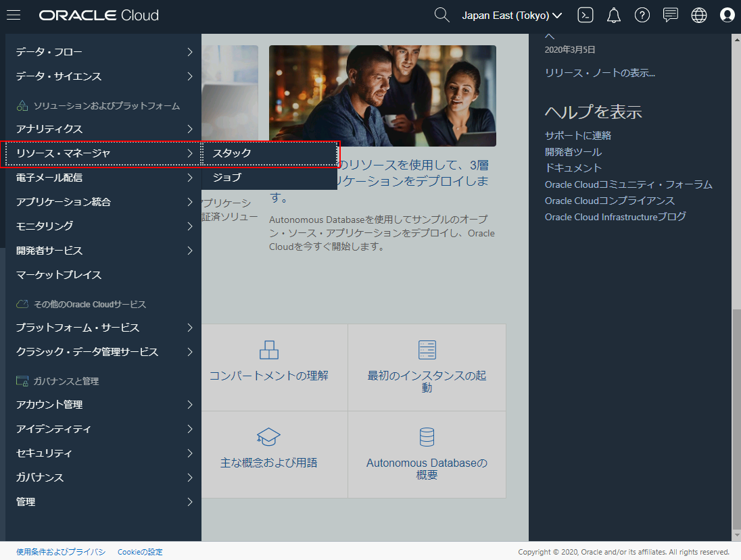Expand the アナリティクス submenu chevron
Screen dimensions: 741x560
click(191, 128)
